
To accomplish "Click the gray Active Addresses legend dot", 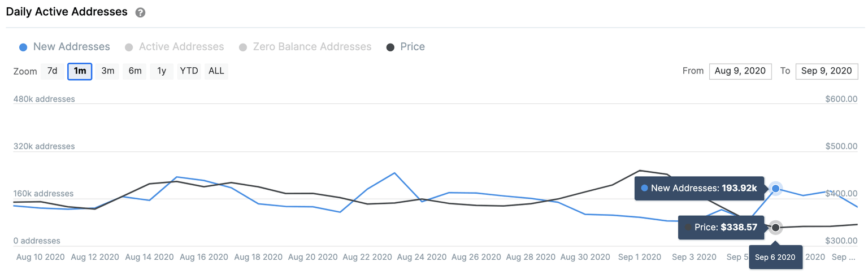I will tap(129, 47).
